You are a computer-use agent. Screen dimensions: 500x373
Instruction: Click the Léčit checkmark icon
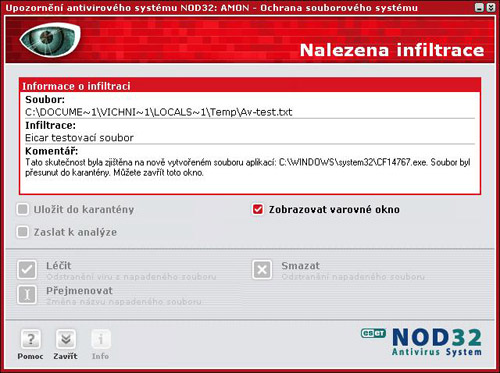coord(27,269)
